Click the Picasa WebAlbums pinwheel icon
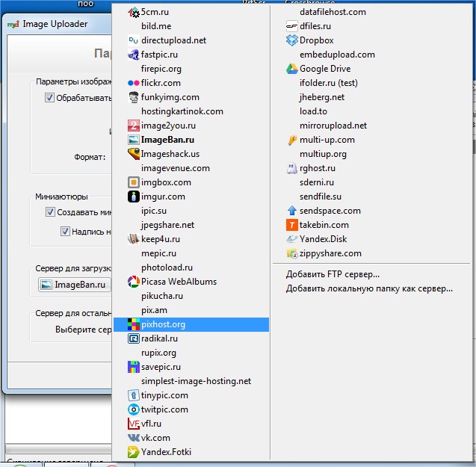 pos(133,282)
